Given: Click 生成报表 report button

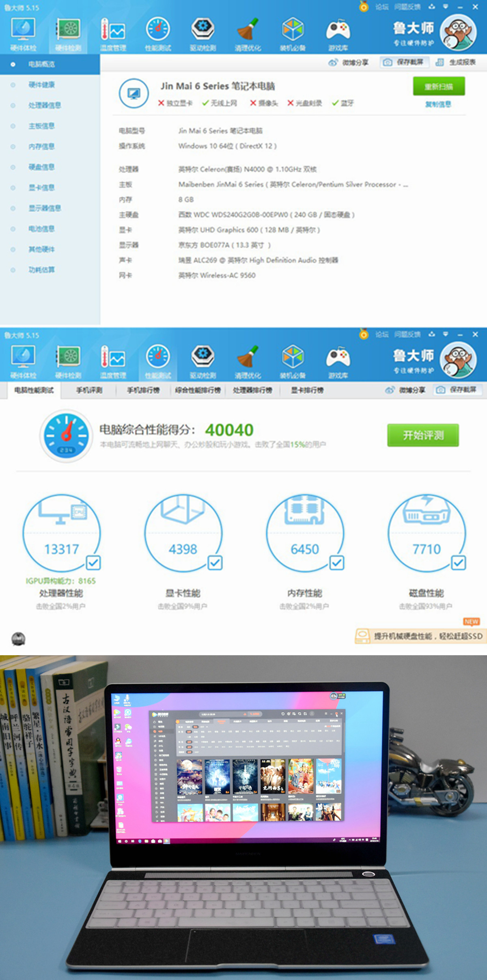Looking at the screenshot, I should 455,62.
